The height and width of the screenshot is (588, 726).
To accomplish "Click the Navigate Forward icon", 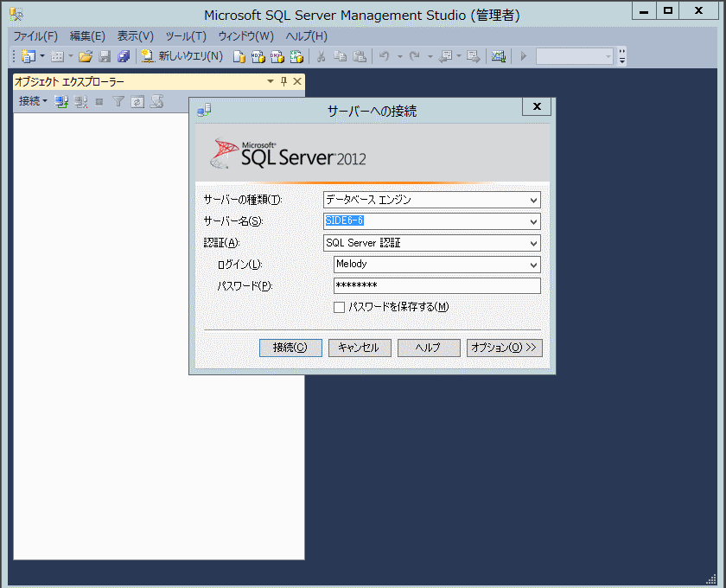I will [x=474, y=56].
